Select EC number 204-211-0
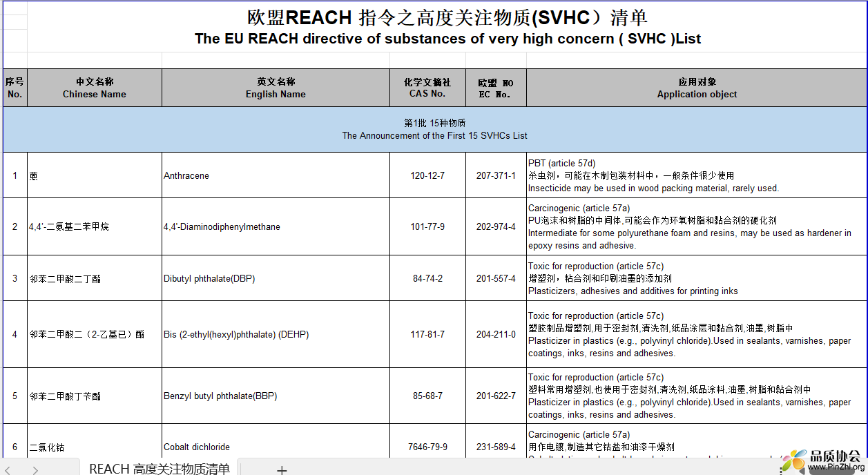868x475 pixels. (496, 334)
